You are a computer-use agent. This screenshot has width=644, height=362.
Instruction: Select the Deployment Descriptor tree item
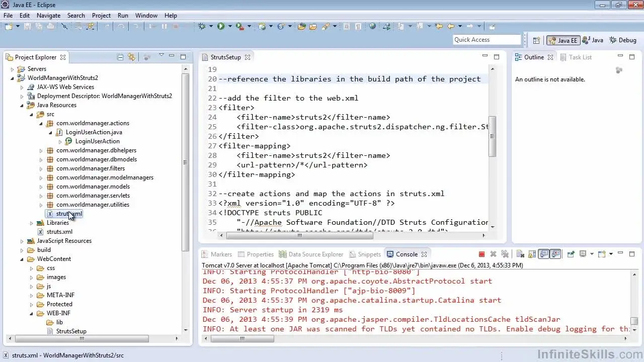click(104, 96)
